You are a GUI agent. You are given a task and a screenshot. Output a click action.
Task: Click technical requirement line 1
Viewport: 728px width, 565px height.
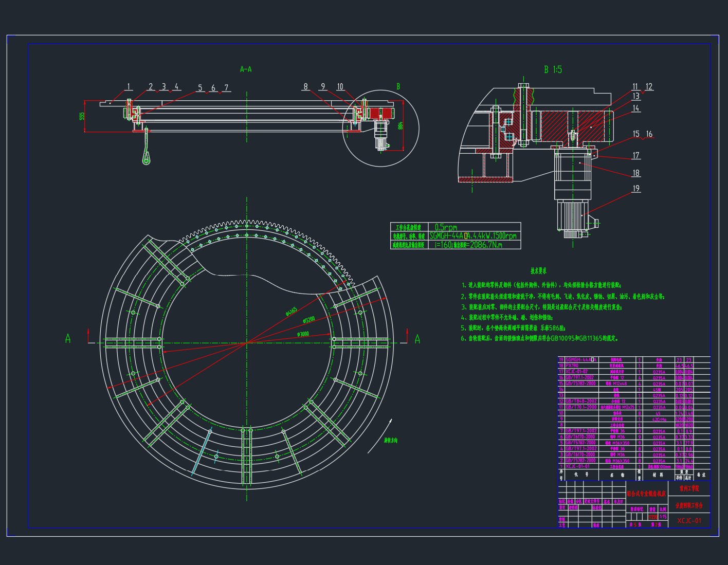point(541,285)
